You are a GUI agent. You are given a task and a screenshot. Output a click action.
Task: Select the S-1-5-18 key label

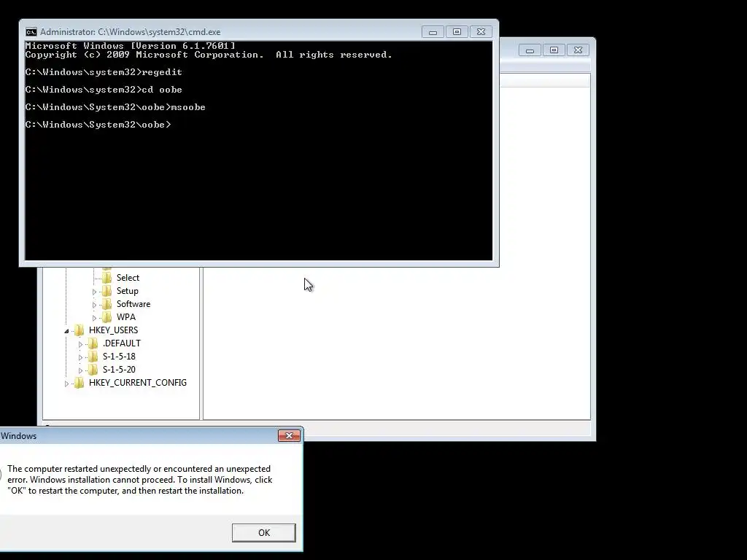click(x=119, y=356)
